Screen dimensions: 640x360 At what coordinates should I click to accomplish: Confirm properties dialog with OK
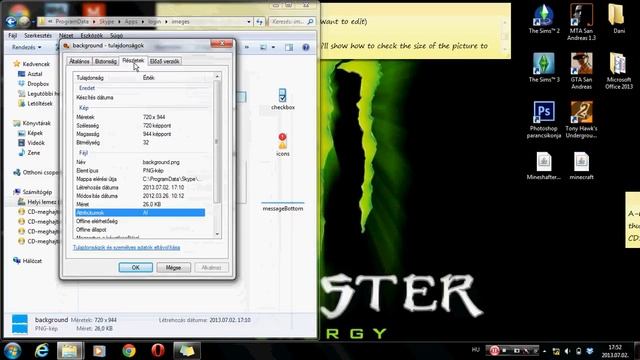click(136, 267)
